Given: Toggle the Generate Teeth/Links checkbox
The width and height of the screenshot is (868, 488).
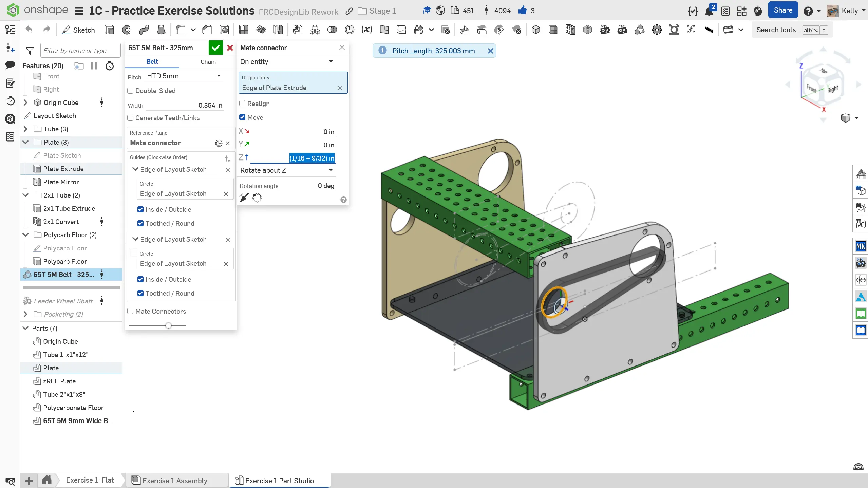Looking at the screenshot, I should tap(131, 118).
